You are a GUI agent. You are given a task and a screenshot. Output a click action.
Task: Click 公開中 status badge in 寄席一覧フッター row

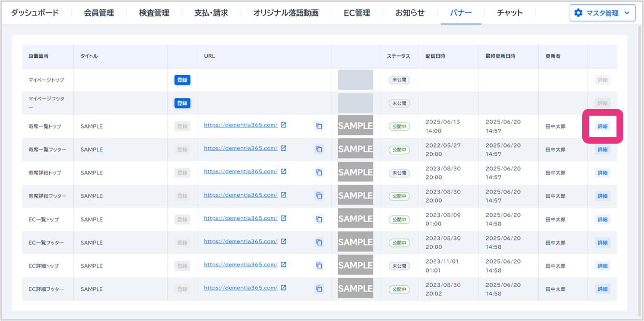399,150
